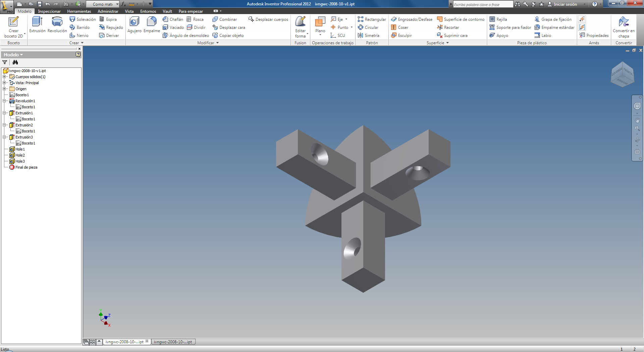Open the Superficie panel dropdown

[438, 43]
